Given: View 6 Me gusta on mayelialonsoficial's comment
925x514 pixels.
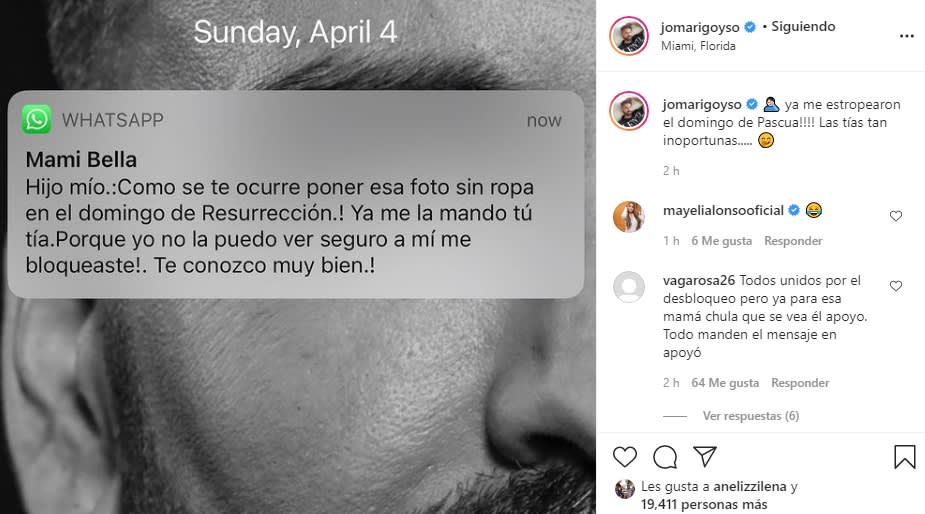Looking at the screenshot, I should coord(721,241).
